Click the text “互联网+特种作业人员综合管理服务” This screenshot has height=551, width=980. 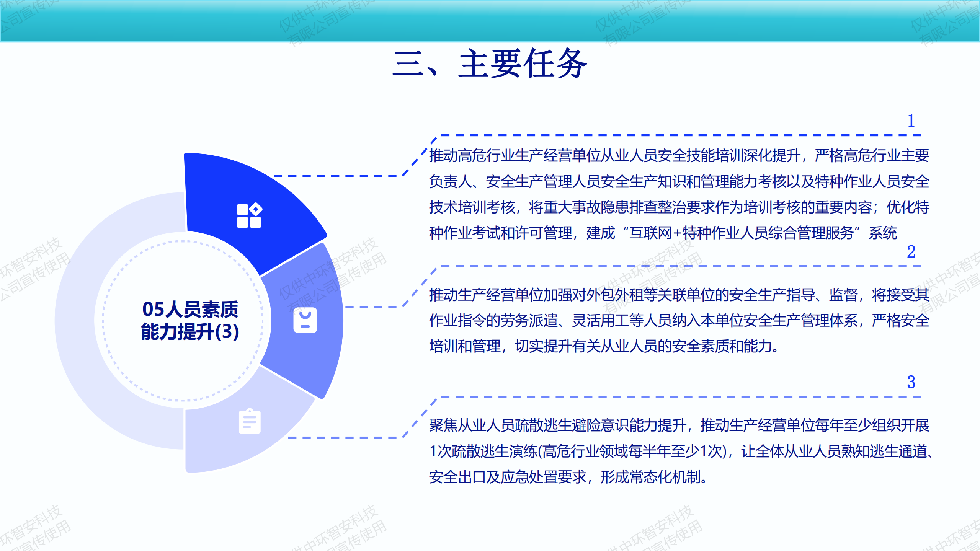click(x=741, y=233)
